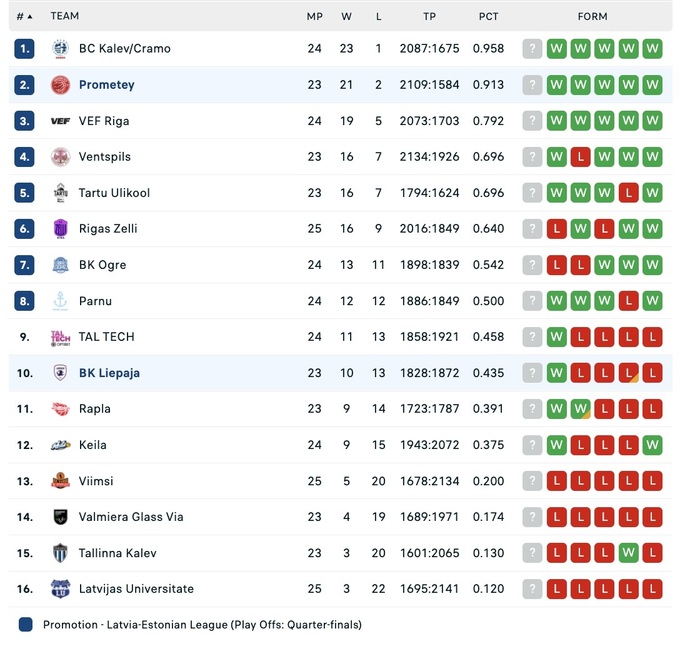Open the Tartu Ulikool team link
The height and width of the screenshot is (646, 680).
coord(114,193)
